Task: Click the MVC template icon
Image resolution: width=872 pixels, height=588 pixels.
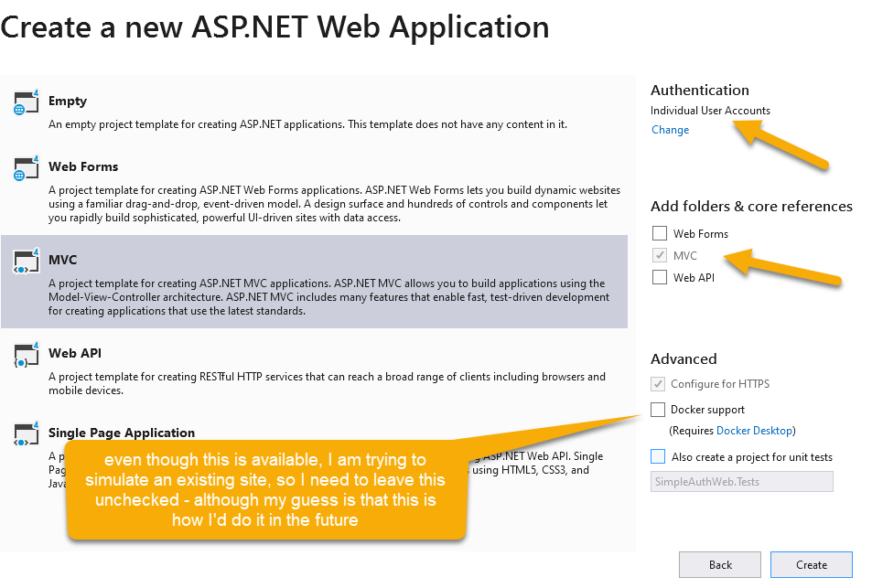Action: (27, 262)
